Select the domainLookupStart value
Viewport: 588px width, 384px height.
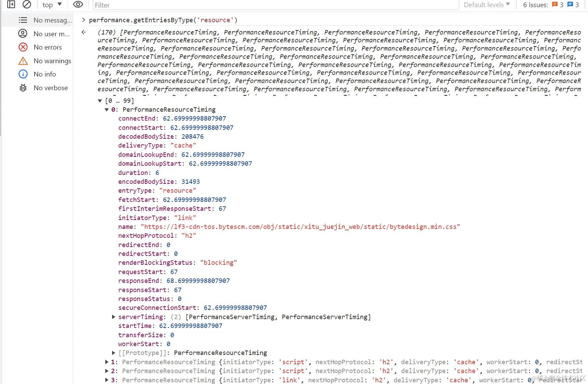[220, 163]
